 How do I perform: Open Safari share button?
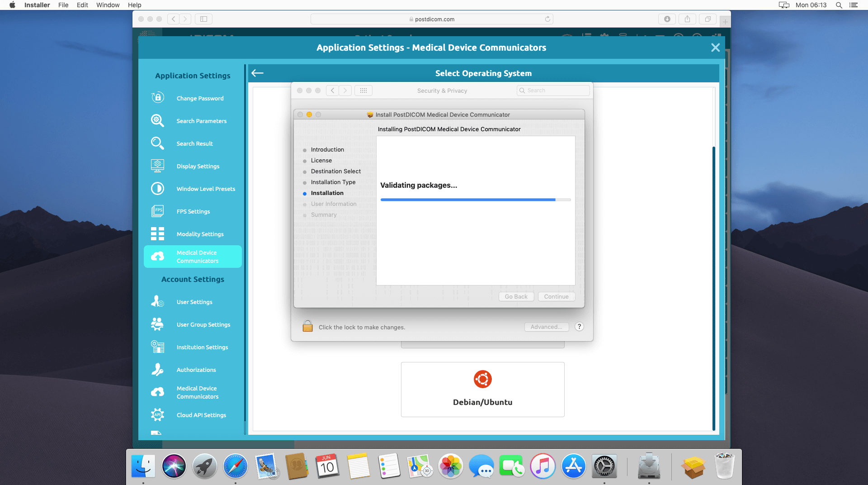pyautogui.click(x=687, y=19)
